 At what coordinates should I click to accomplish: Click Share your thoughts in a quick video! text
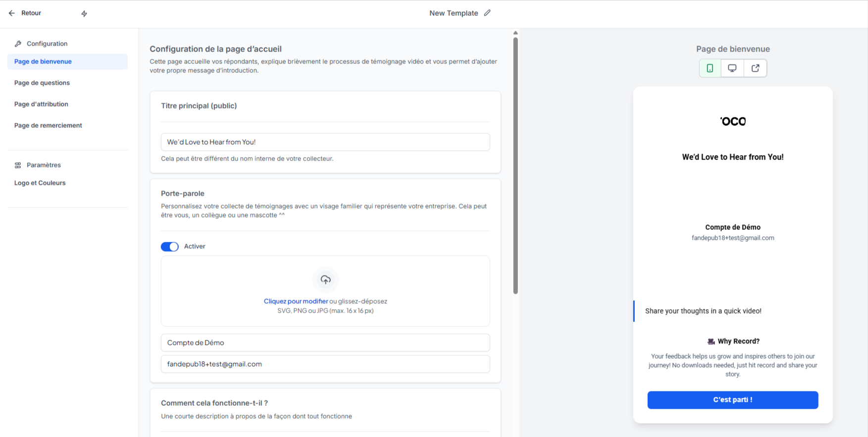tap(703, 311)
